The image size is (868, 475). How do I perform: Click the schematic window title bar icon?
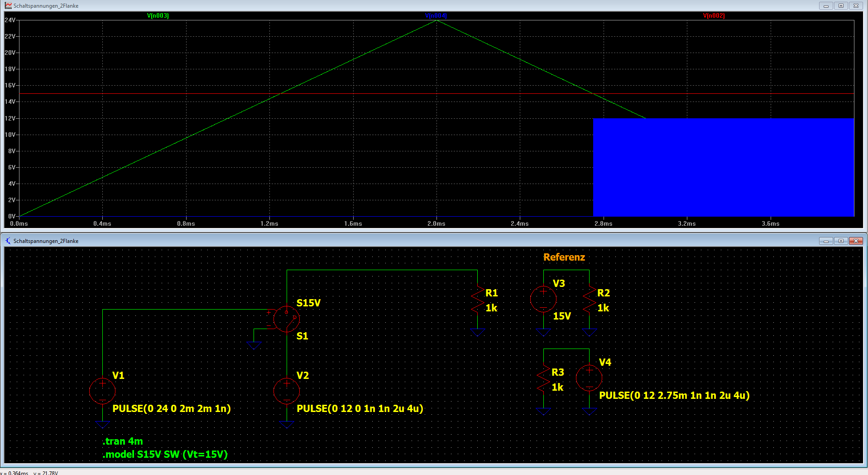click(8, 241)
